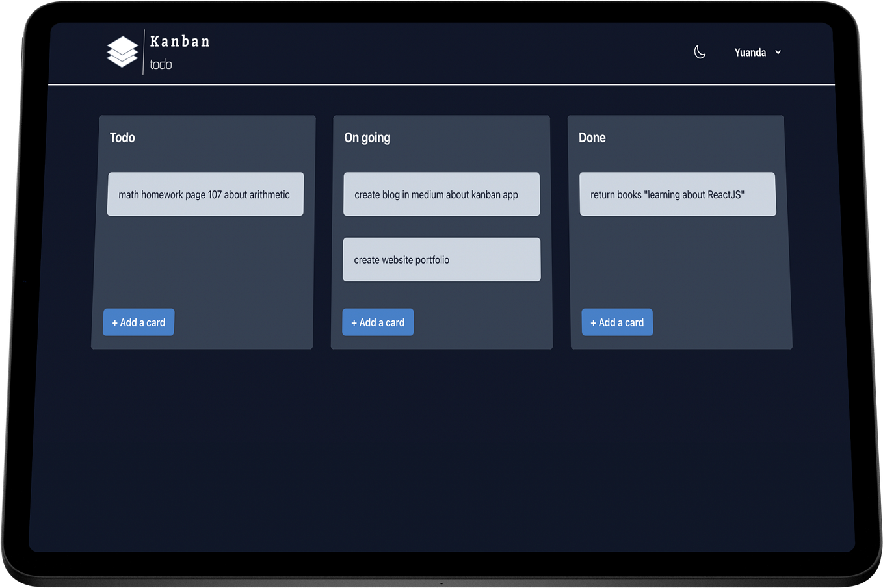Click the Yuanda username label
This screenshot has width=883, height=588.
pyautogui.click(x=750, y=52)
